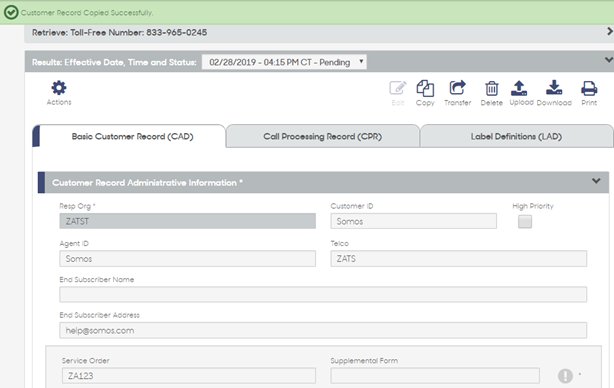Image resolution: width=614 pixels, height=388 pixels.
Task: Collapse the Results section chevron
Action: click(x=609, y=60)
